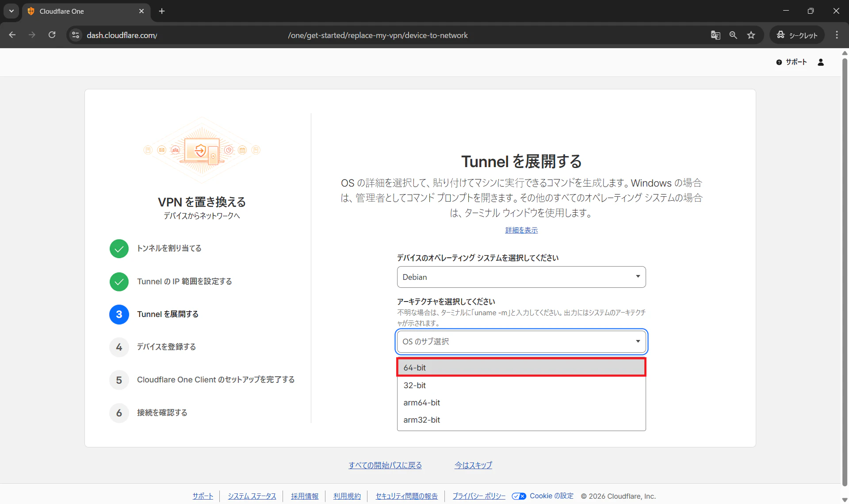Select step 6 接続を確認する
The image size is (849, 504).
tap(148, 413)
